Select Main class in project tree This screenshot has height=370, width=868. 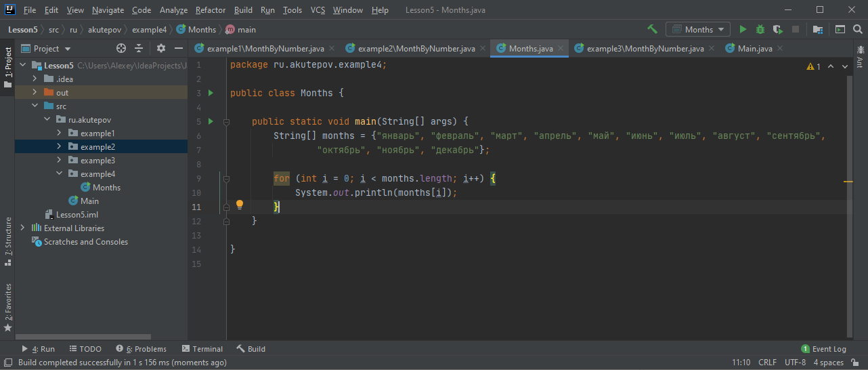tap(84, 201)
